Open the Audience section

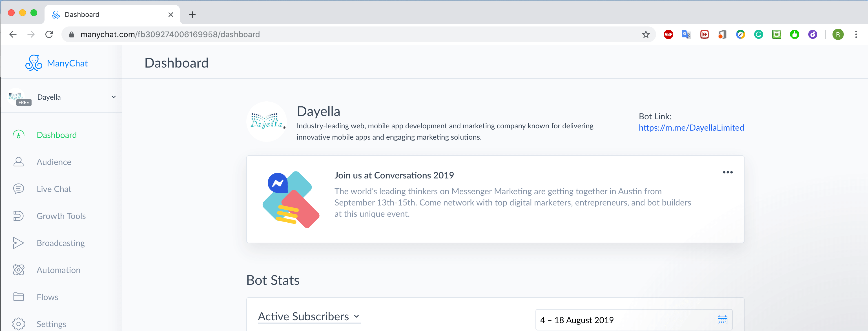(x=54, y=162)
